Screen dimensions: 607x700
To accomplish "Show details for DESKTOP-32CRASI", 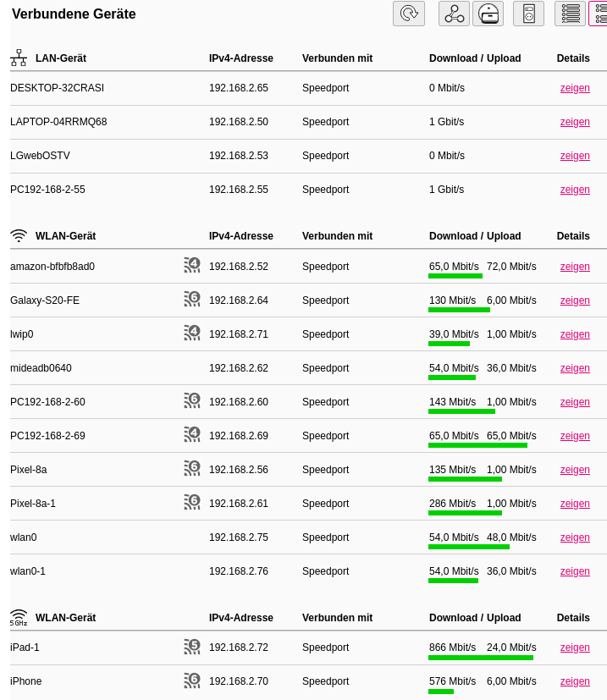I will coord(575,88).
